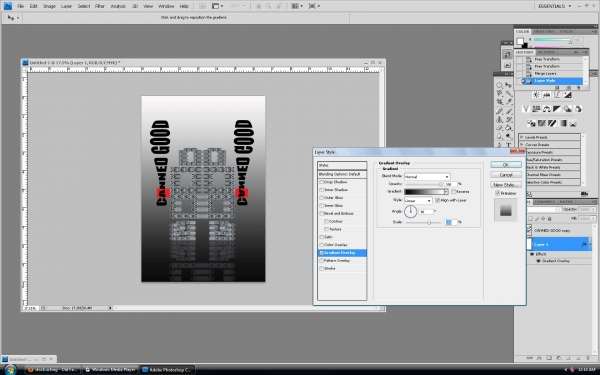600x375 pixels.
Task: Hide the Gradient Overlay effect in Layers panel
Action: pos(539,261)
